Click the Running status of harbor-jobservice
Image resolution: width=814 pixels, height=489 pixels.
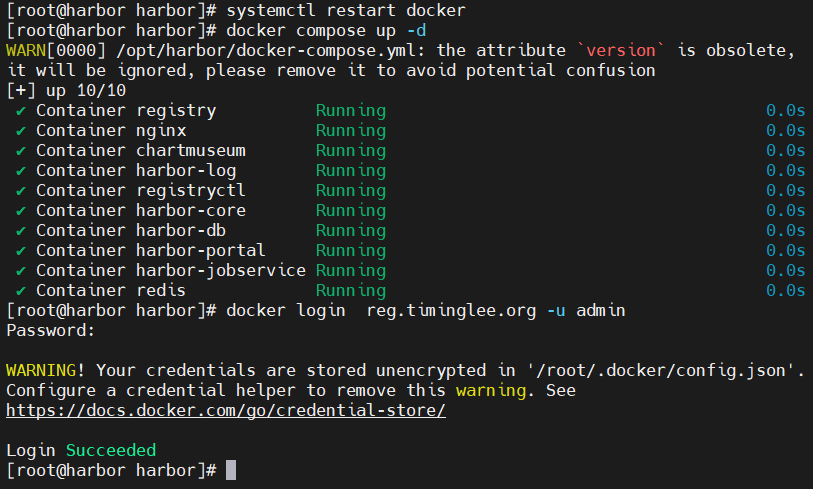pyautogui.click(x=351, y=271)
